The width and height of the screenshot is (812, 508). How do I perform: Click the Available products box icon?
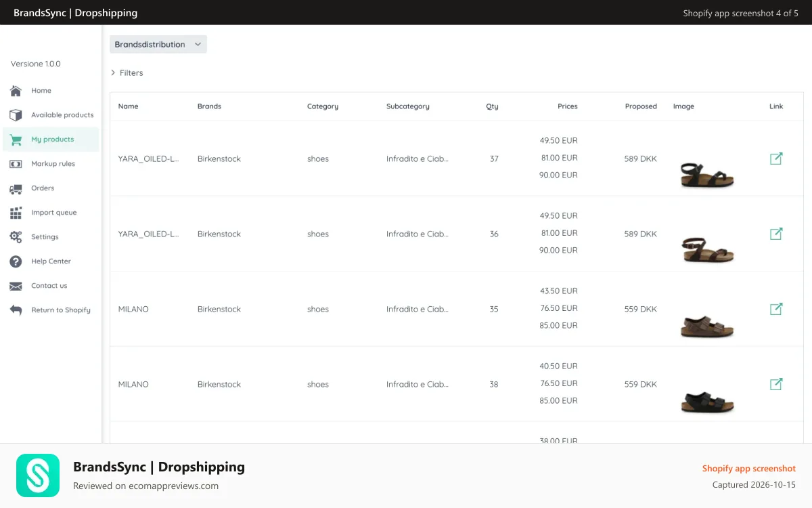(x=16, y=115)
